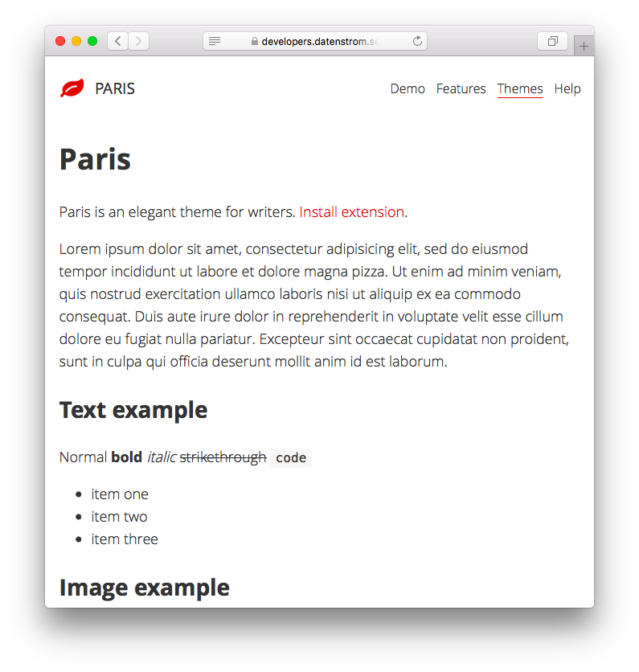The image size is (639, 672).
Task: Click the PARIS site title link
Action: (x=115, y=88)
